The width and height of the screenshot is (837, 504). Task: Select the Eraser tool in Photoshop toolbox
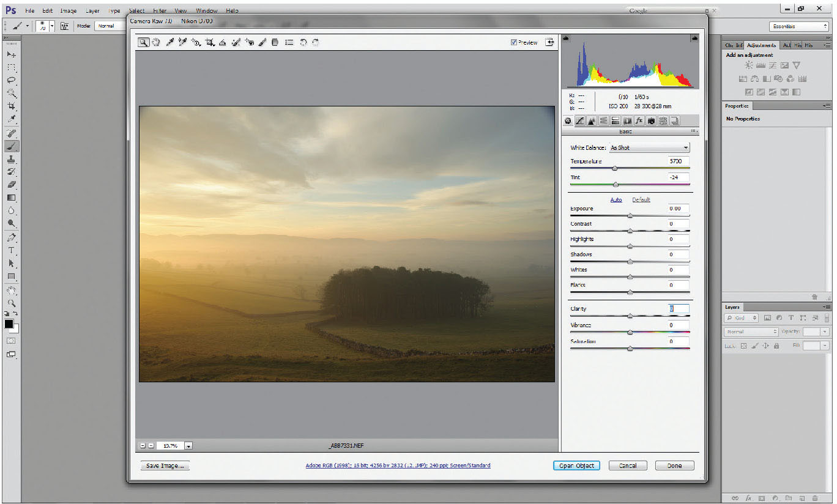12,185
